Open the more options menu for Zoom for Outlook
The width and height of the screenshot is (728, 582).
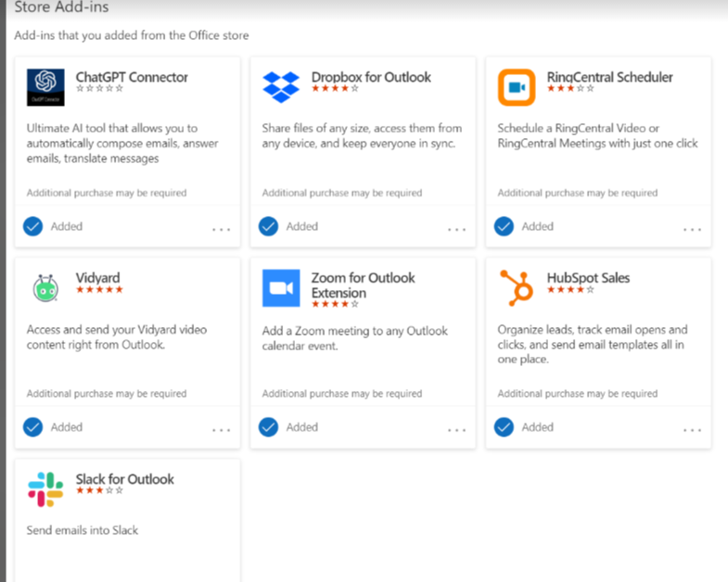tap(457, 430)
